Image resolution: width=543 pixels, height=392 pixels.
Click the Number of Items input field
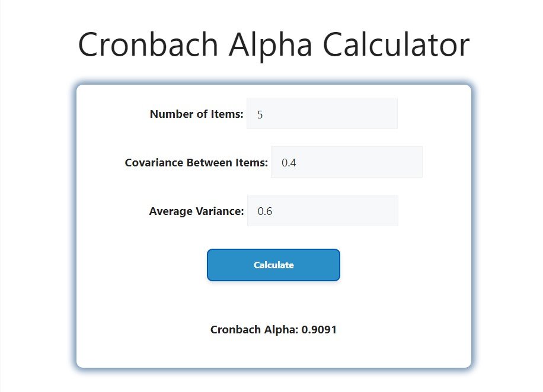(322, 113)
